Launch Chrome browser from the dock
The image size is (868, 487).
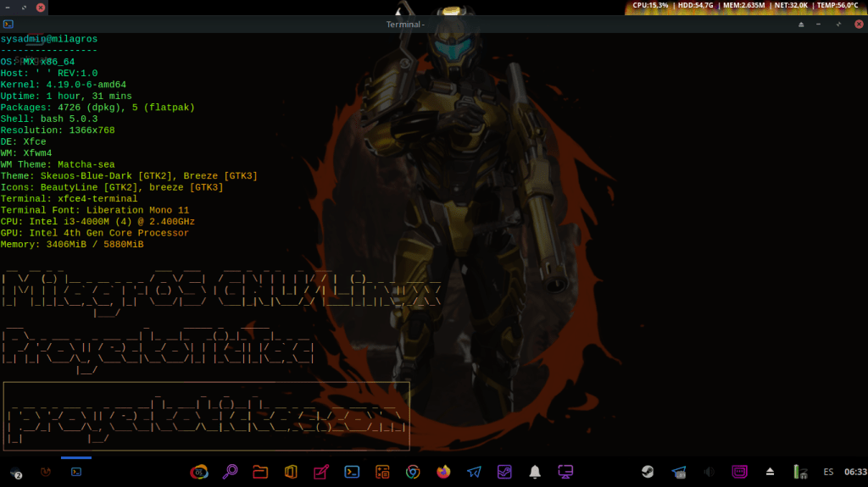click(413, 472)
